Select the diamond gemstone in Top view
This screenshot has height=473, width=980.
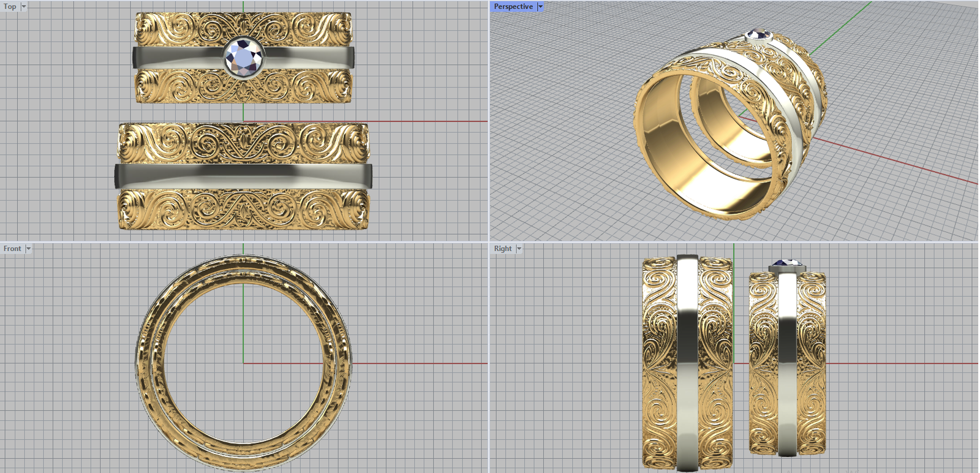243,58
